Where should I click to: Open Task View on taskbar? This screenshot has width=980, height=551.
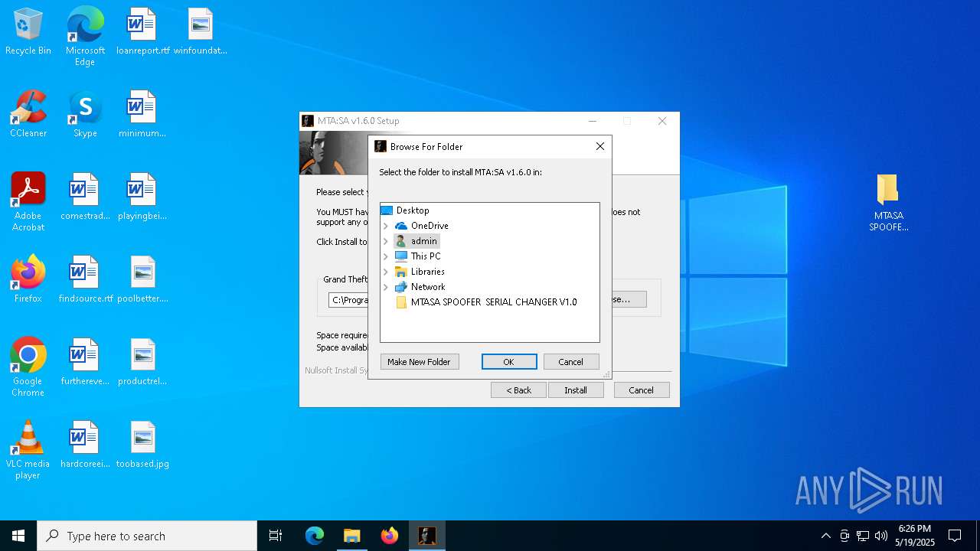tap(276, 536)
